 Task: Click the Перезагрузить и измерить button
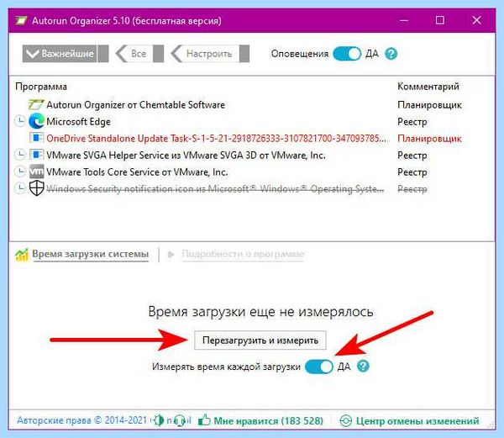pos(260,340)
